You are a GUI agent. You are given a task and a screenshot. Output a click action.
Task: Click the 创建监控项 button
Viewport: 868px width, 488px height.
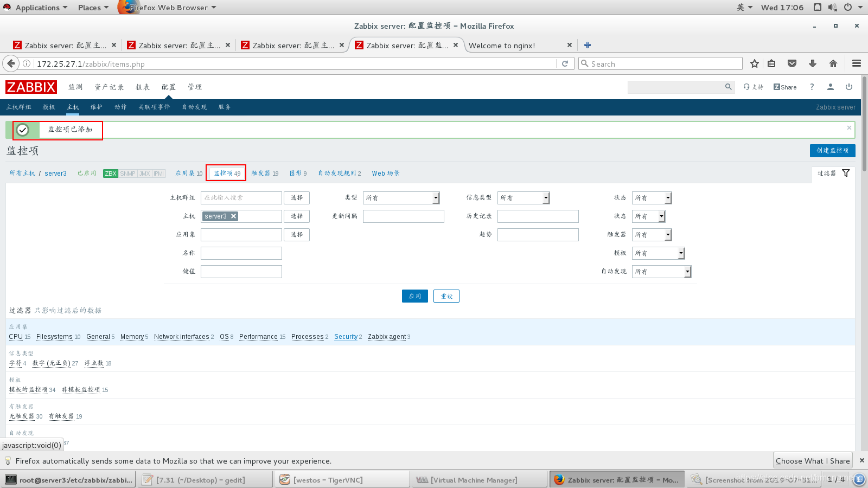point(833,150)
